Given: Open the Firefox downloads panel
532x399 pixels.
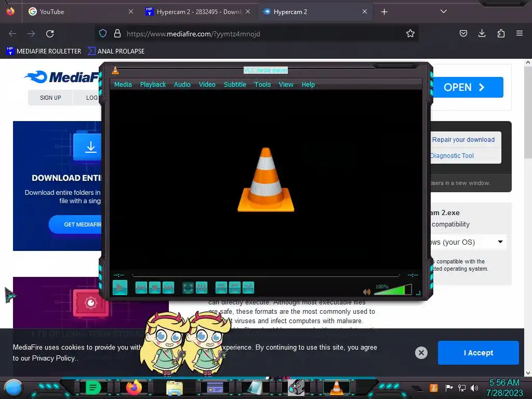Looking at the screenshot, I should [482, 33].
